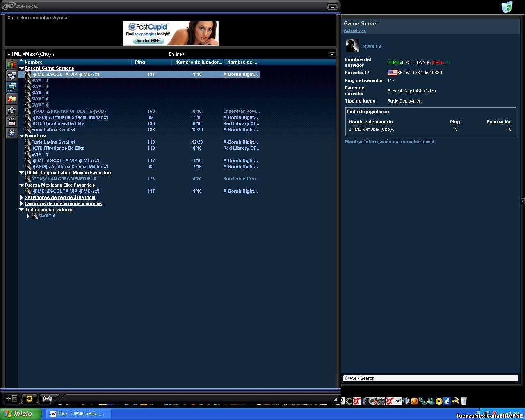Sort player list by Puntuación
This screenshot has width=525, height=420.
click(x=499, y=122)
